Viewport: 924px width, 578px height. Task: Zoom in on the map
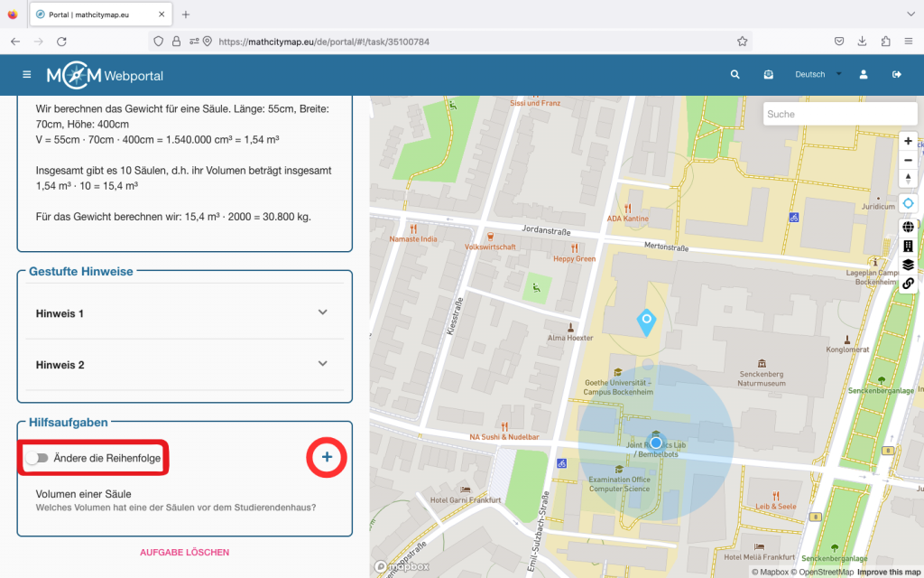pos(908,141)
